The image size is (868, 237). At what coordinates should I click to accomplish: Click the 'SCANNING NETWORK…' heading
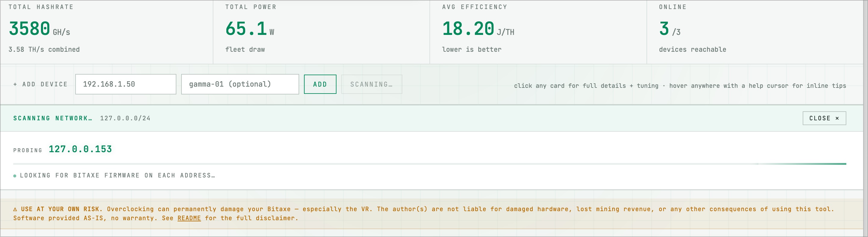point(53,118)
